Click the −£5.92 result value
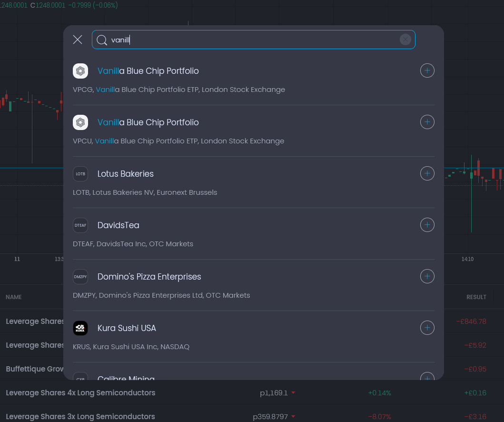Screen dimensions: 504x422 [475, 345]
